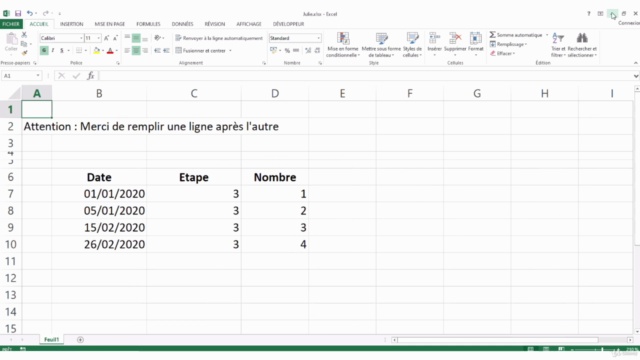Screen dimensions: 640x360
Task: Open the cell Format menu
Action: coord(476,44)
